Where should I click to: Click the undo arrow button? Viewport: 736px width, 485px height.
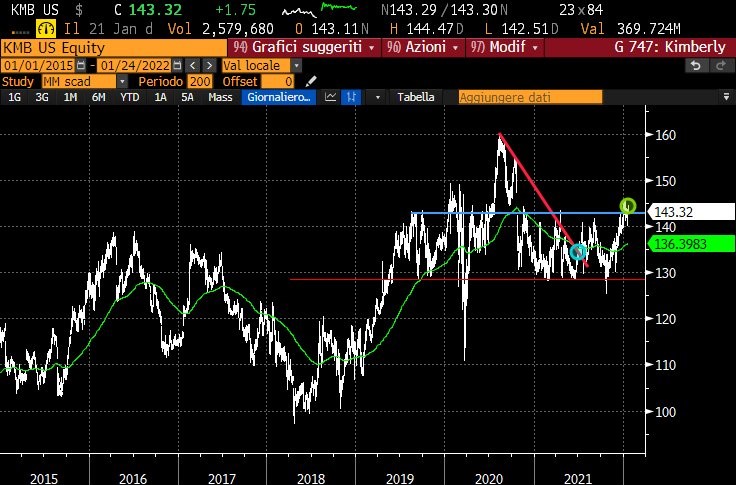[696, 65]
